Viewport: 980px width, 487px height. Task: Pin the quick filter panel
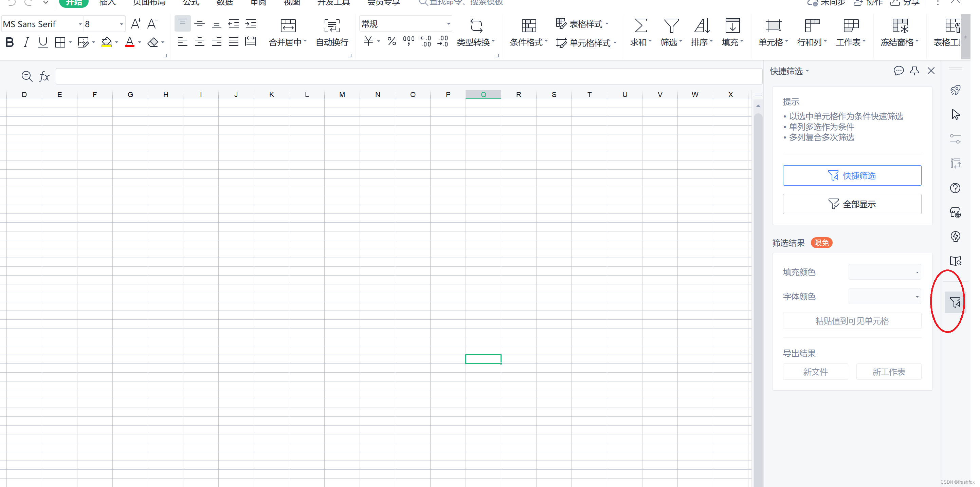[x=914, y=71]
